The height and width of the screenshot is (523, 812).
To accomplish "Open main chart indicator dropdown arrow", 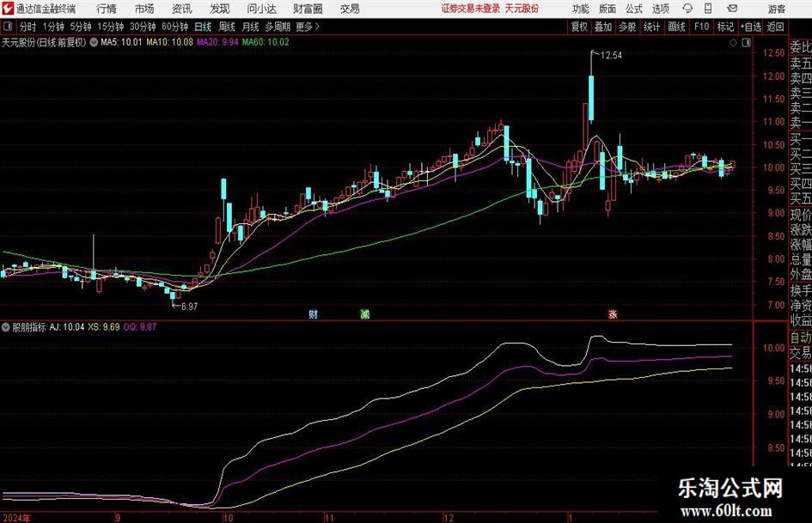I will point(94,42).
